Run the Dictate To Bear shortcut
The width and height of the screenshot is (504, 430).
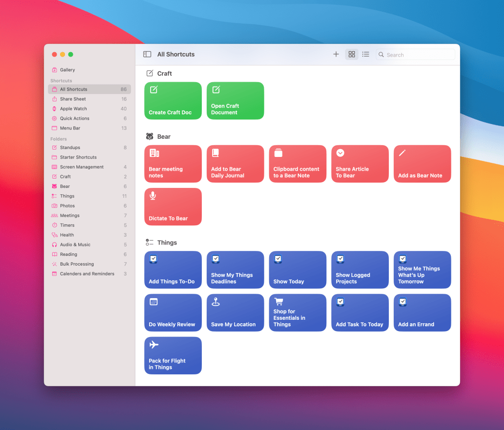point(173,207)
